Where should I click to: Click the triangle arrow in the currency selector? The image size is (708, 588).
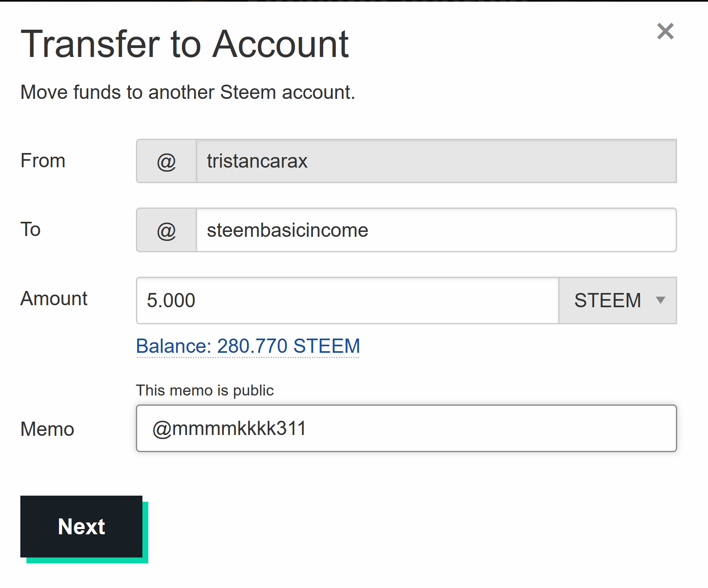tap(660, 300)
